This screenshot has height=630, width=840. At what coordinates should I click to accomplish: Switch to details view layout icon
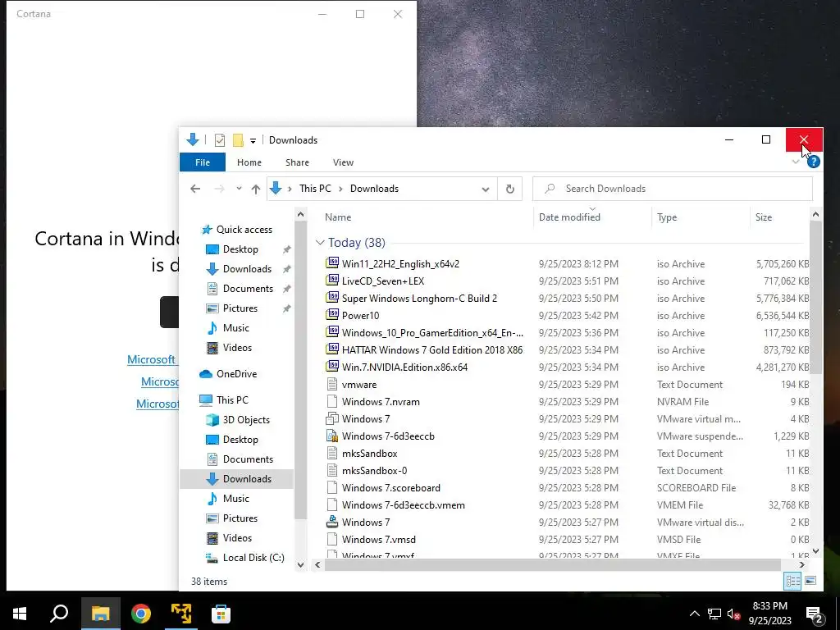click(793, 581)
